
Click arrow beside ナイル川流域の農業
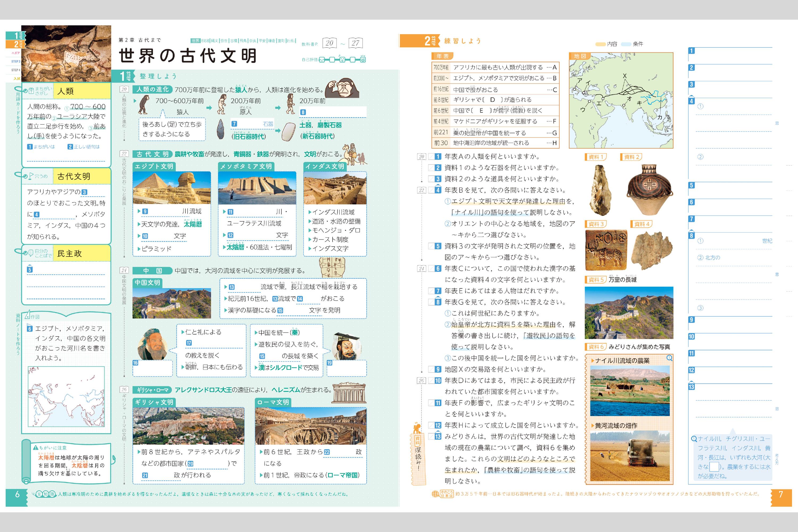click(592, 361)
